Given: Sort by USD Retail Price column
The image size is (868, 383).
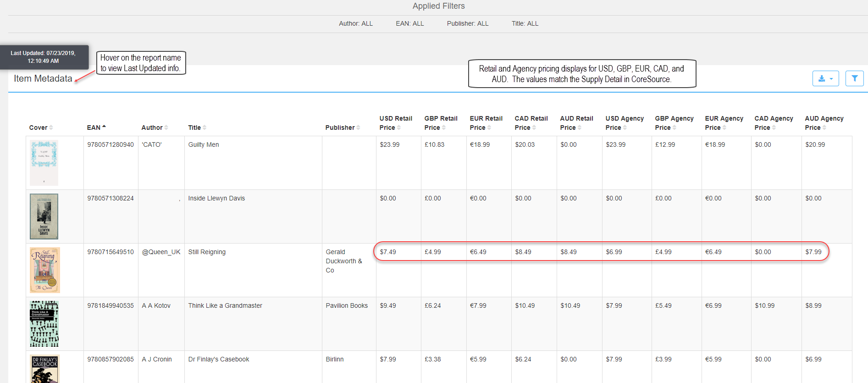Looking at the screenshot, I should point(396,123).
